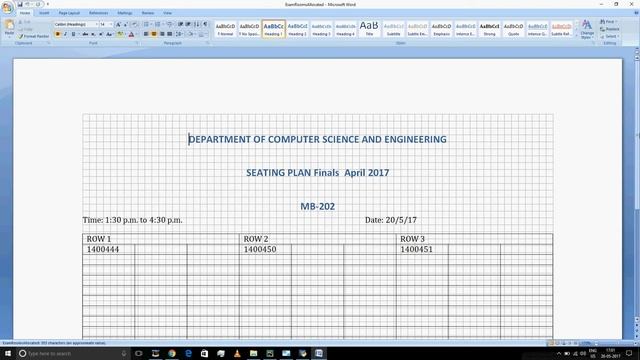Apply bullet list formatting
Image resolution: width=640 pixels, height=360 pixels.
tap(146, 24)
